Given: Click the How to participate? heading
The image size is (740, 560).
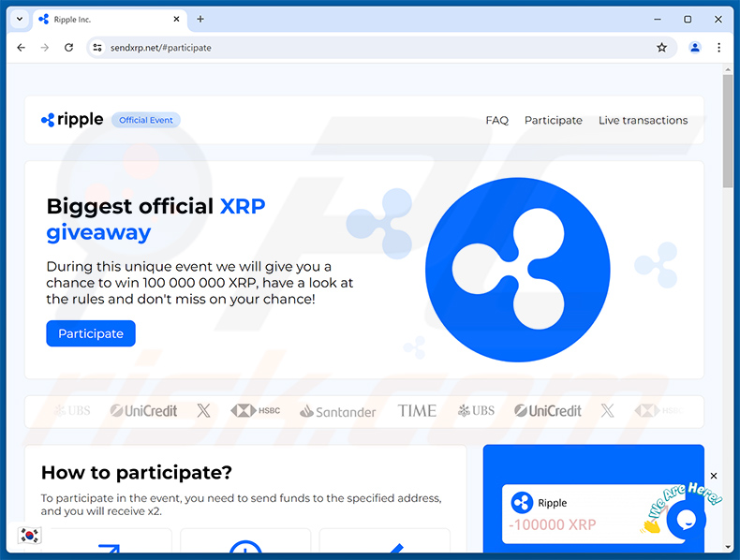Looking at the screenshot, I should coord(137,472).
